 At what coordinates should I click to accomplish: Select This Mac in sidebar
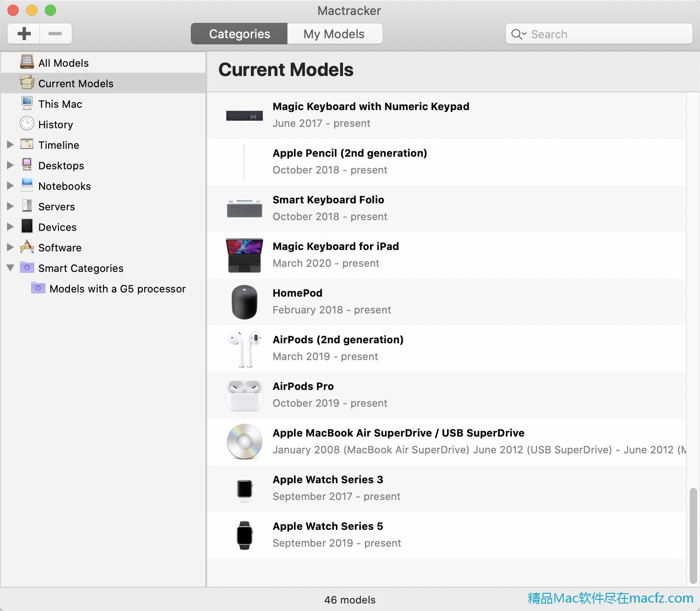60,104
